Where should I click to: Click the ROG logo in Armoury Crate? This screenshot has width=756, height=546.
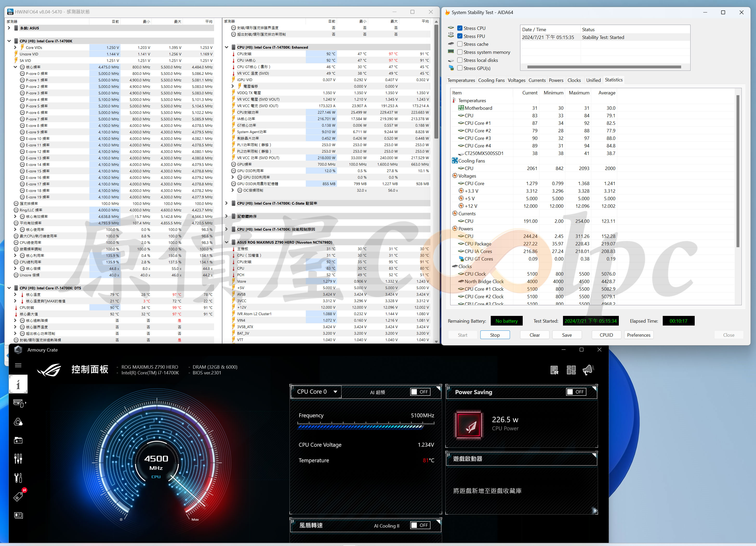[49, 370]
